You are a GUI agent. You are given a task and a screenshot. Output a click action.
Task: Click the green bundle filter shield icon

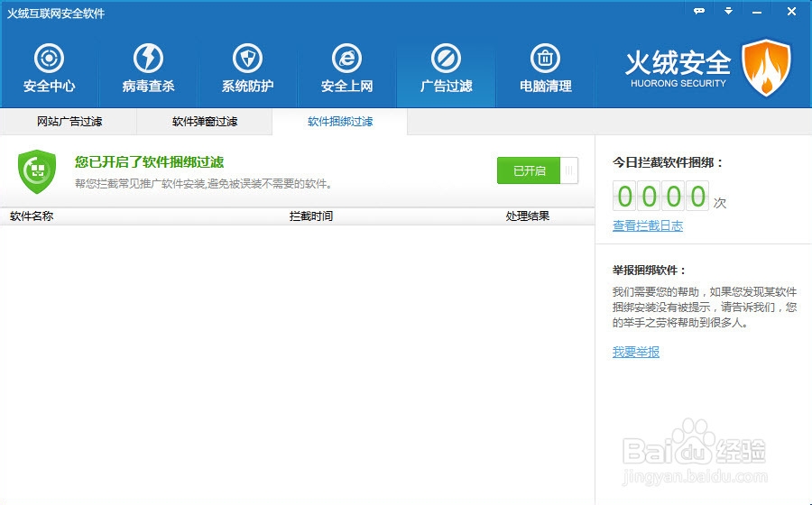pos(37,171)
